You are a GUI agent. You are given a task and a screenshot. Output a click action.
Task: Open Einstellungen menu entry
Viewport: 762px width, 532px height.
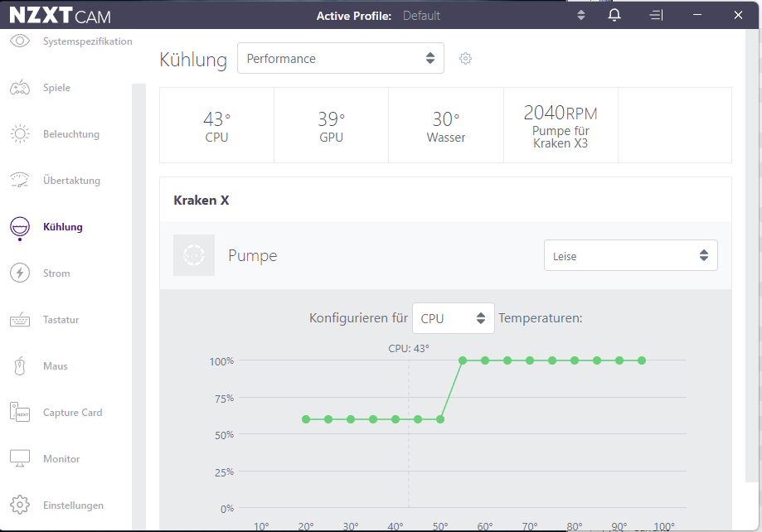74,505
